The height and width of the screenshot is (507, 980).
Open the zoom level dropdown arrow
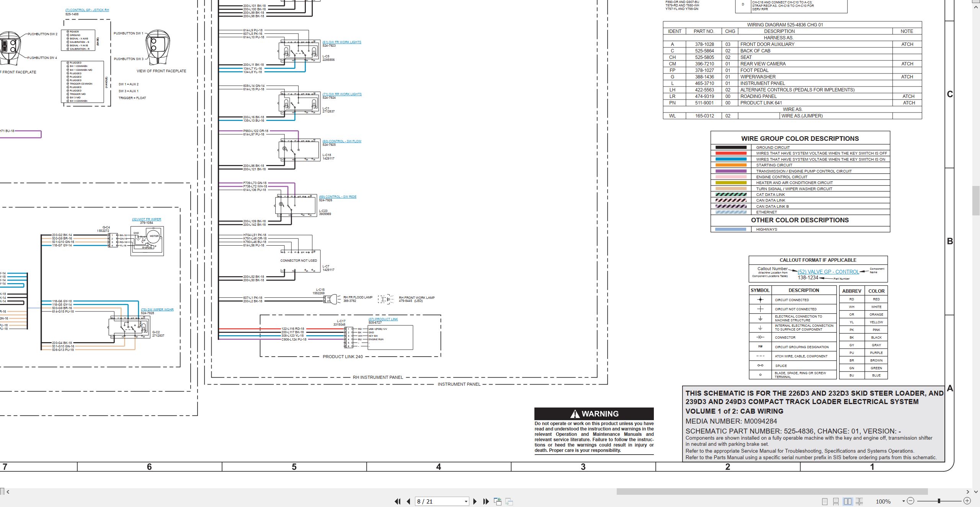(x=903, y=501)
